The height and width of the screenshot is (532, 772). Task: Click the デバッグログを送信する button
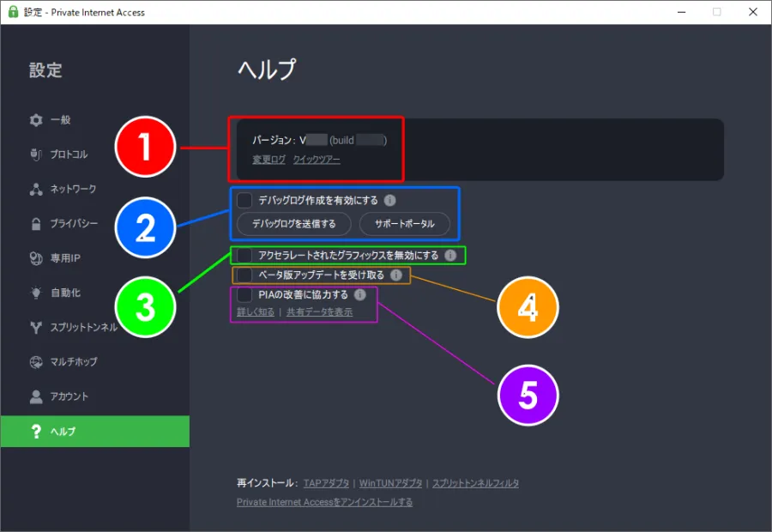[x=294, y=224]
